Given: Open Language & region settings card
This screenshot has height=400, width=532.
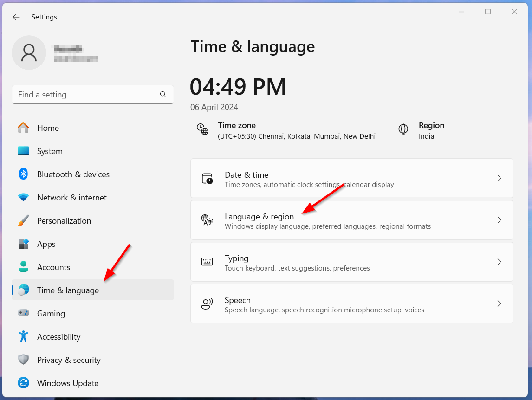Looking at the screenshot, I should coord(352,220).
